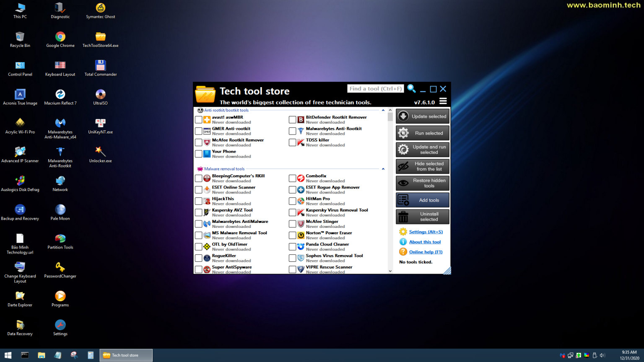The height and width of the screenshot is (362, 644).
Task: Open the UniKeyNT.exe desktop icon
Action: tap(101, 127)
